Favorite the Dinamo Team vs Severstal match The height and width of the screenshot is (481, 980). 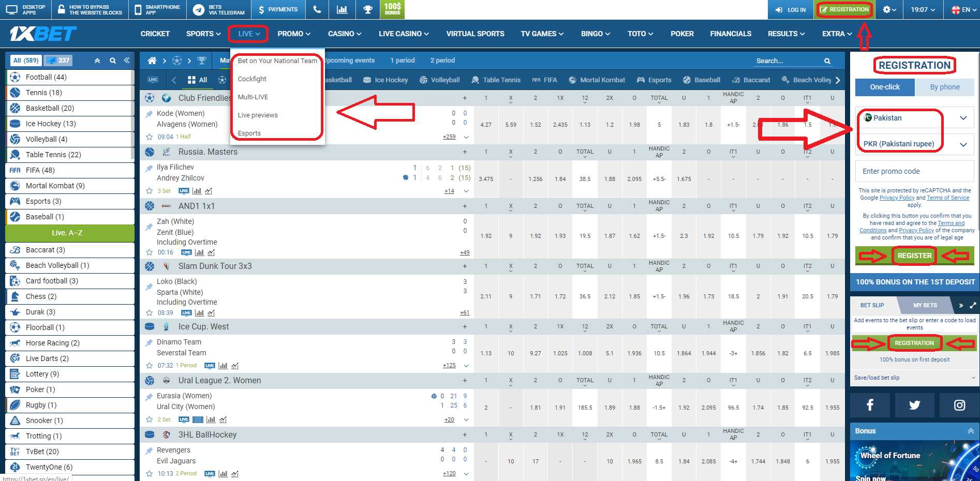pos(150,365)
